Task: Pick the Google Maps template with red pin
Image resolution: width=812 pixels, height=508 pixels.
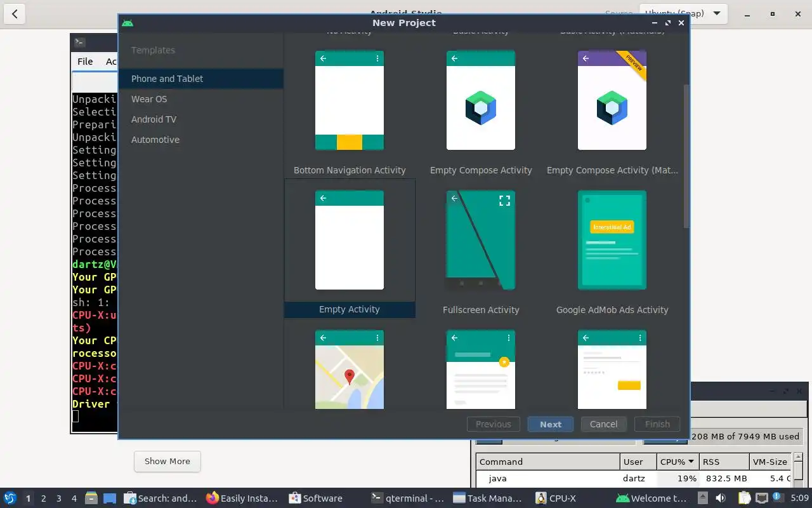Action: [350, 370]
